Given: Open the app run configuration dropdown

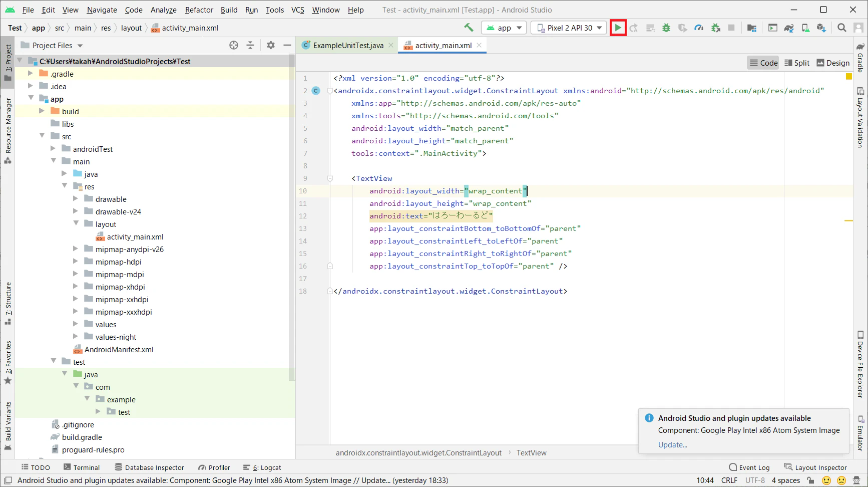Looking at the screenshot, I should pyautogui.click(x=504, y=28).
